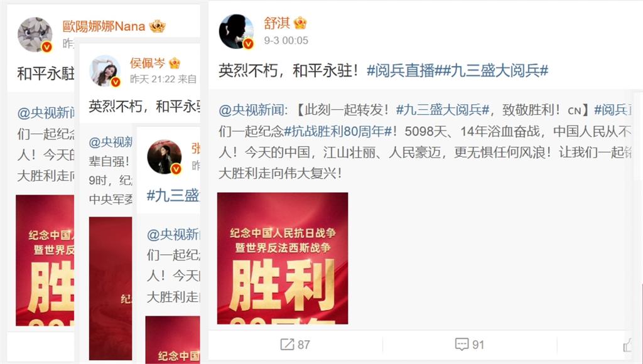643x364 pixels.
Task: Open 歐陽娜娜Nana's avatar picture
Action: click(x=35, y=35)
